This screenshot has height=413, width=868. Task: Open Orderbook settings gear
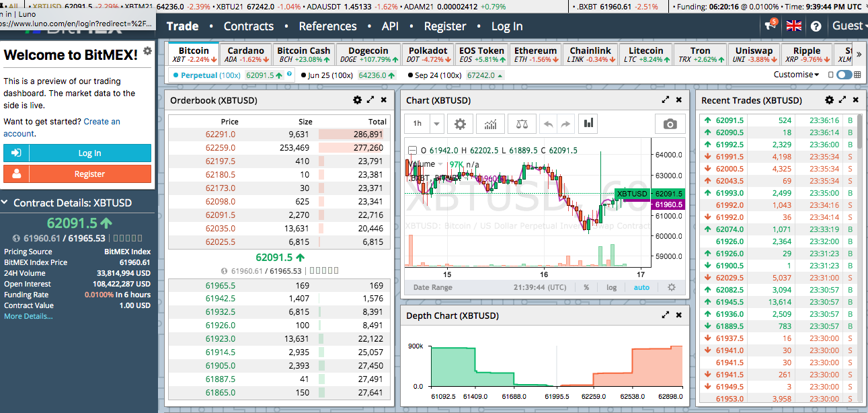pos(357,100)
